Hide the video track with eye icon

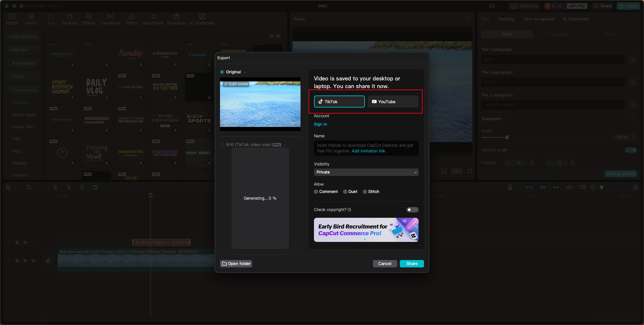point(25,260)
